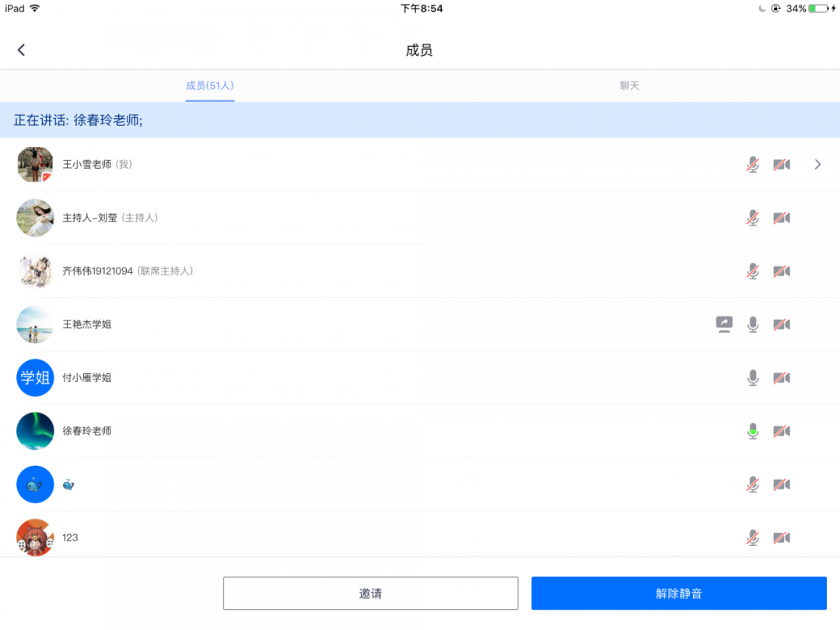Click the green microphone icon of 徐春玲老师
The image size is (840, 630).
(x=752, y=431)
